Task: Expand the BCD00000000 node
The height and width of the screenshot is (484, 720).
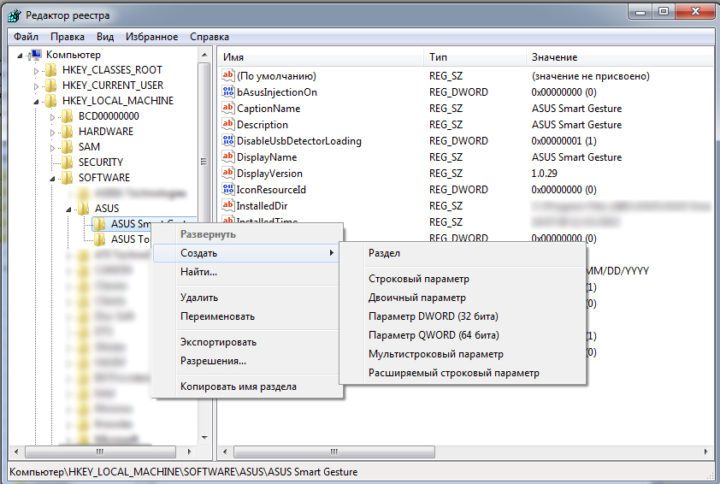Action: pyautogui.click(x=52, y=118)
